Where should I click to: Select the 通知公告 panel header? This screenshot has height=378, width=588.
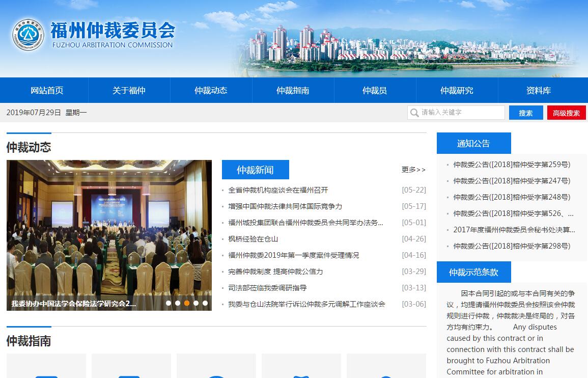pos(473,144)
